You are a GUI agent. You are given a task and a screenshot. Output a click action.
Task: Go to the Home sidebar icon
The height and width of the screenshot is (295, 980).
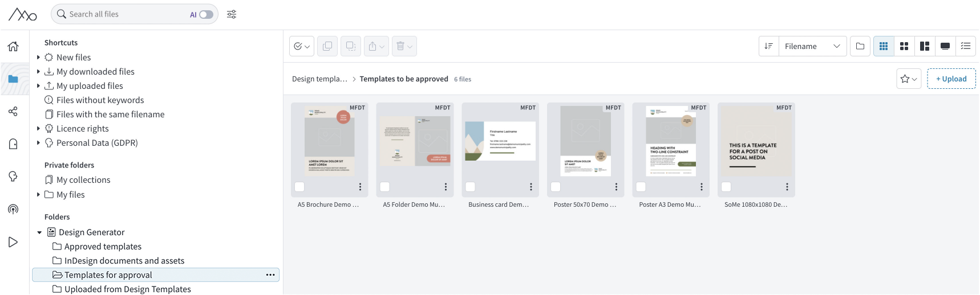(13, 47)
